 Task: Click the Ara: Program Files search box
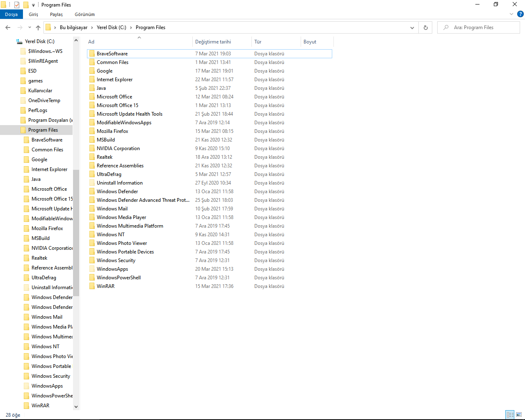click(479, 27)
